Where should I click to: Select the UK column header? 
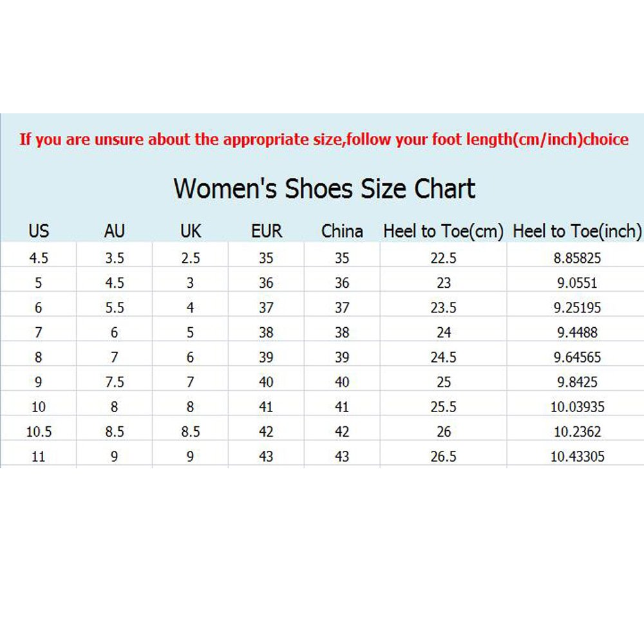point(191,231)
